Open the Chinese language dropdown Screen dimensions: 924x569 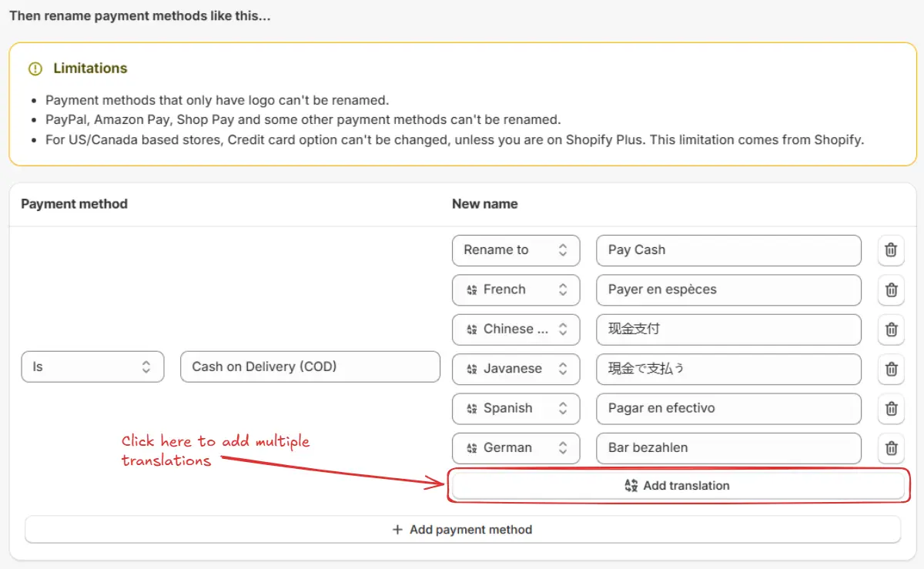coord(516,330)
